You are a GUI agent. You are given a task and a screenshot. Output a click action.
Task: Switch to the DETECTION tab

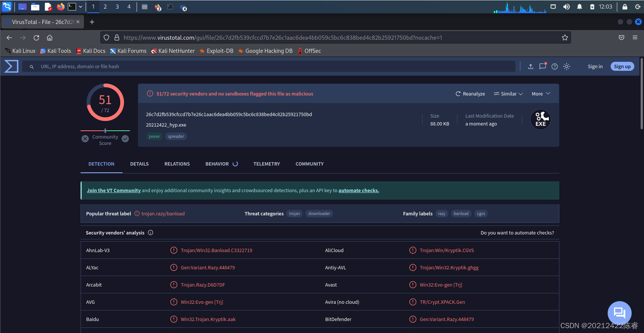click(102, 164)
